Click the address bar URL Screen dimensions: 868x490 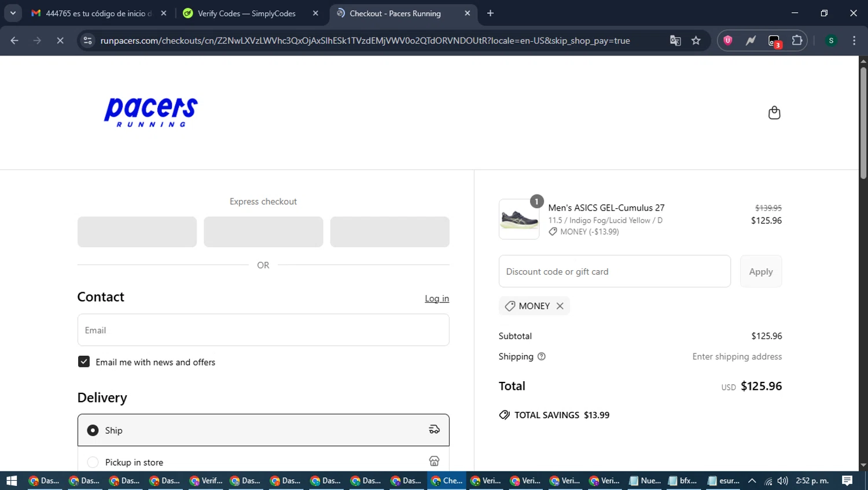(x=365, y=40)
